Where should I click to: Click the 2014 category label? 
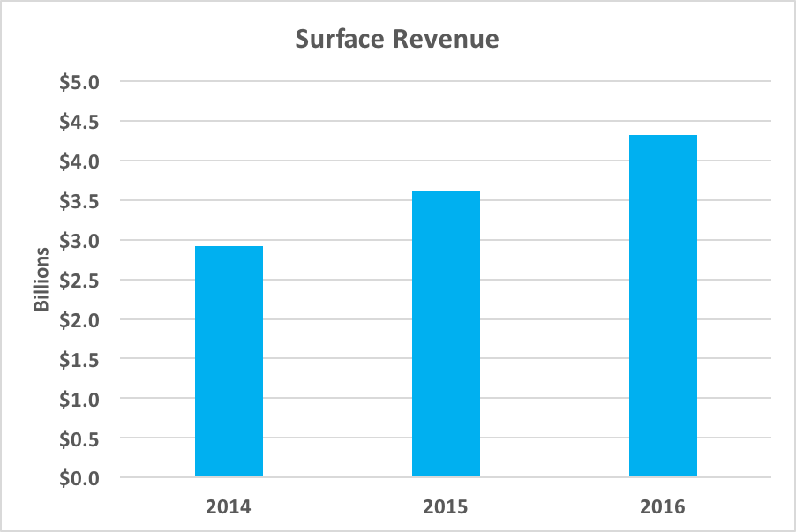click(x=228, y=507)
